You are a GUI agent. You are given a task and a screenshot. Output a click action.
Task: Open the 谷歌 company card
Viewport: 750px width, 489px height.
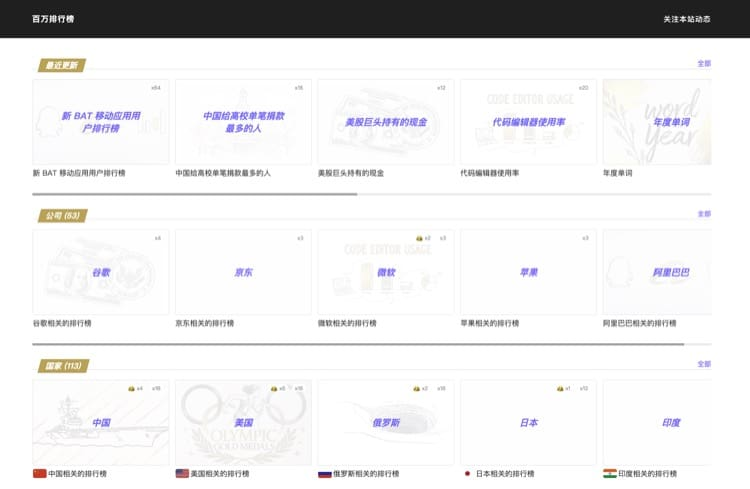coord(100,272)
